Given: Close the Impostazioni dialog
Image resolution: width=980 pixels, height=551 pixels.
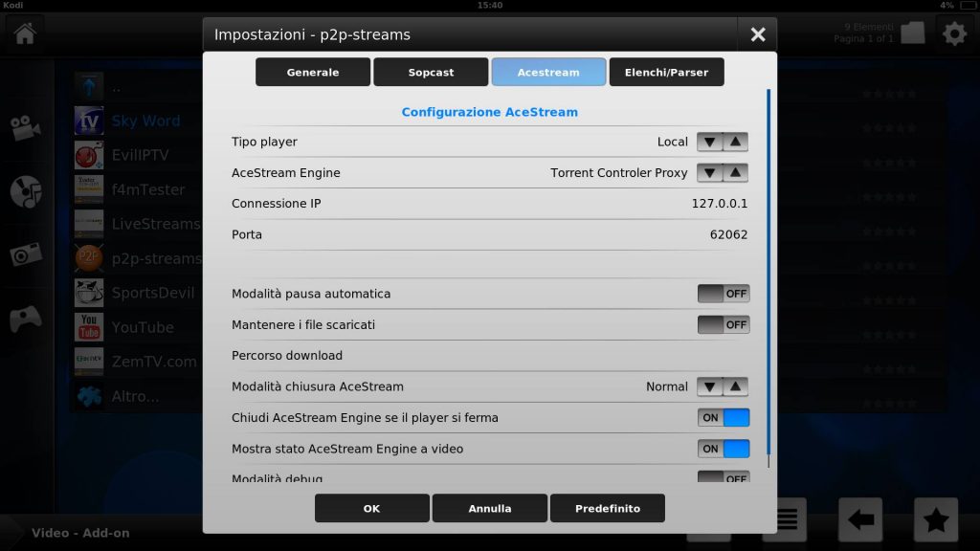Looking at the screenshot, I should pyautogui.click(x=758, y=34).
